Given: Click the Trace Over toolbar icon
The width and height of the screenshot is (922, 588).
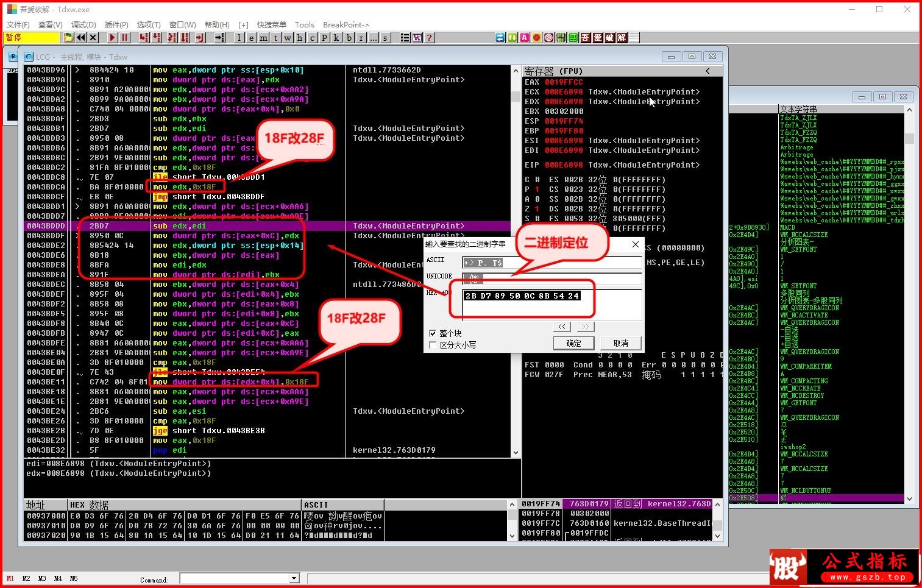Looking at the screenshot, I should pos(185,38).
